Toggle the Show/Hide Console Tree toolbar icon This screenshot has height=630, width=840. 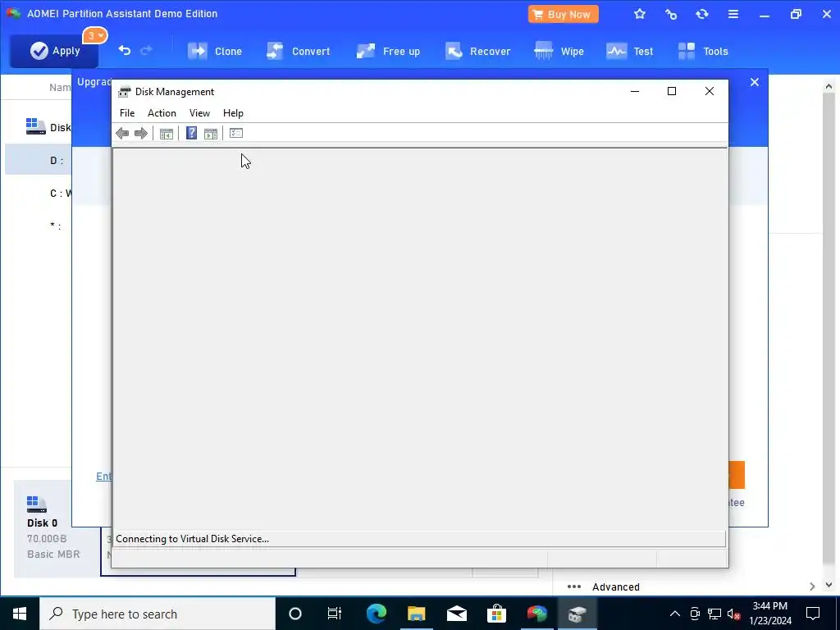pos(166,134)
